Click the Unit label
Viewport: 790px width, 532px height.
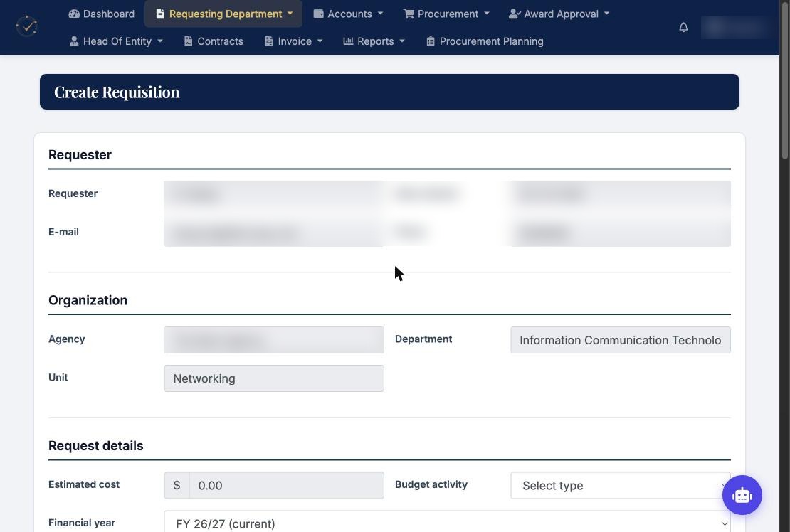(x=58, y=378)
